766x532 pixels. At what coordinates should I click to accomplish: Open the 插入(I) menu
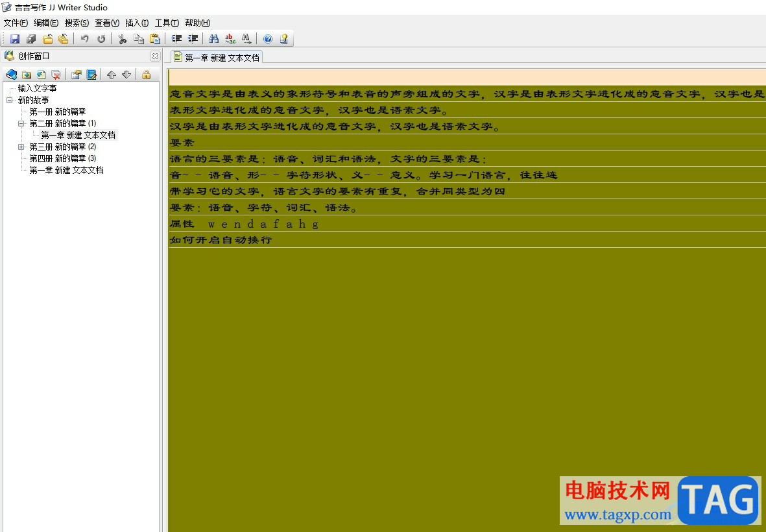(137, 23)
